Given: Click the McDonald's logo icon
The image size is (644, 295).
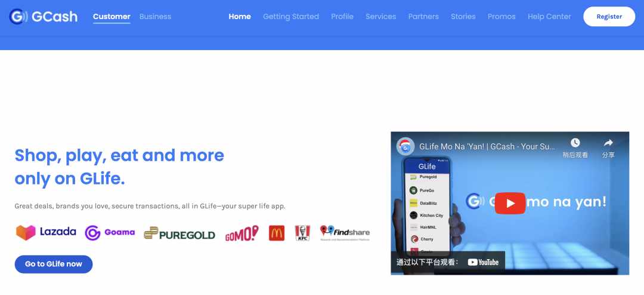Looking at the screenshot, I should (x=277, y=233).
